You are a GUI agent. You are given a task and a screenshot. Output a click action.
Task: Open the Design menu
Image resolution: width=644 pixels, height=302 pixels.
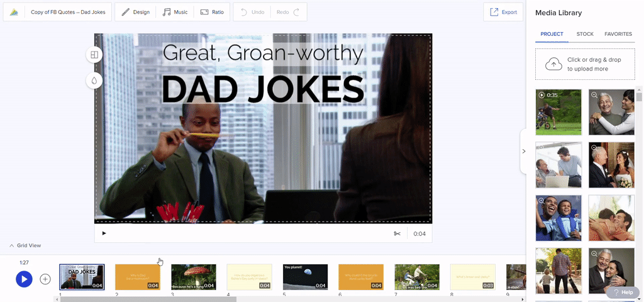[136, 12]
